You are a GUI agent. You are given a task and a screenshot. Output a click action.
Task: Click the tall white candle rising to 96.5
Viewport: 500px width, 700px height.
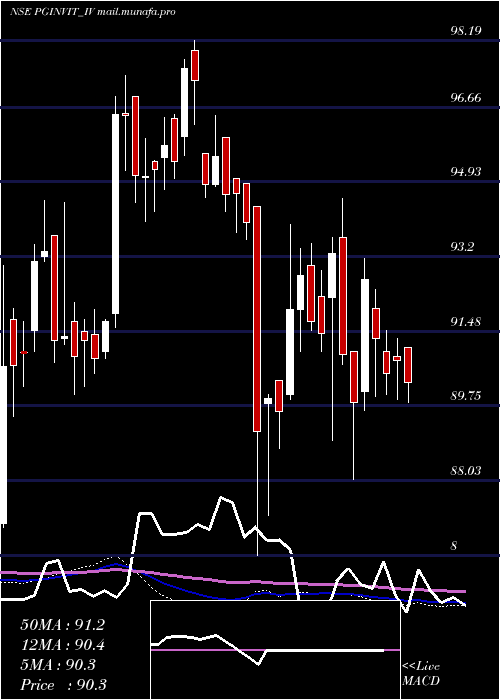tap(116, 214)
